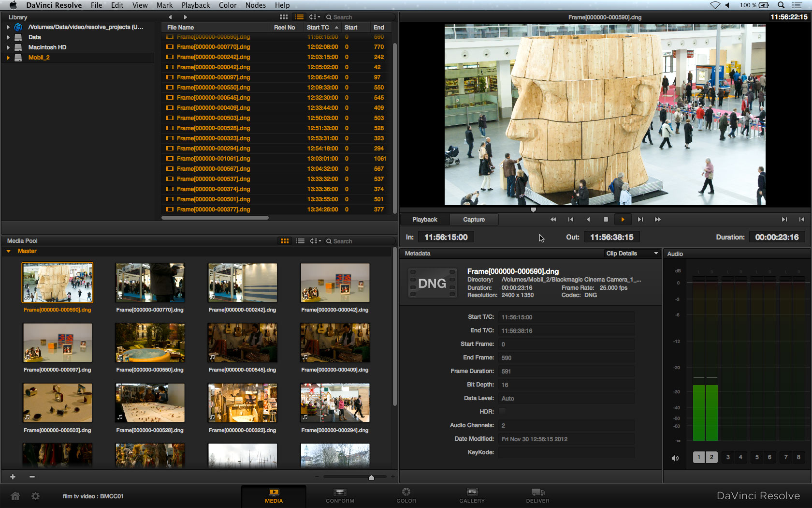Toggle audio channel 3 button
Image resolution: width=812 pixels, height=508 pixels.
(x=727, y=457)
